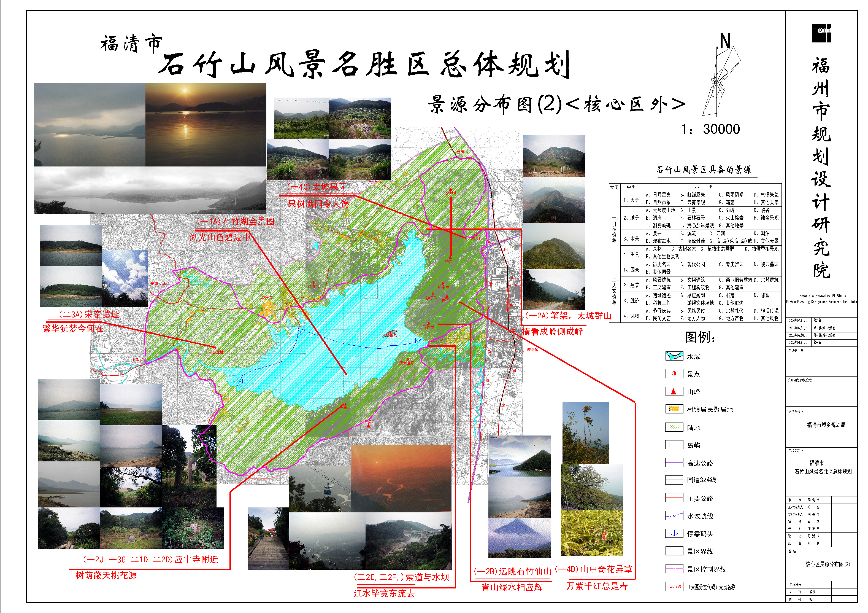This screenshot has width=868, height=613.
Task: Click the orange sunset river photo
Action: point(401,478)
